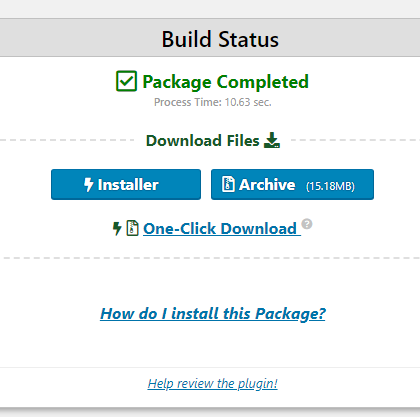This screenshot has width=420, height=417.
Task: Click the Package Completed status text
Action: pyautogui.click(x=226, y=82)
